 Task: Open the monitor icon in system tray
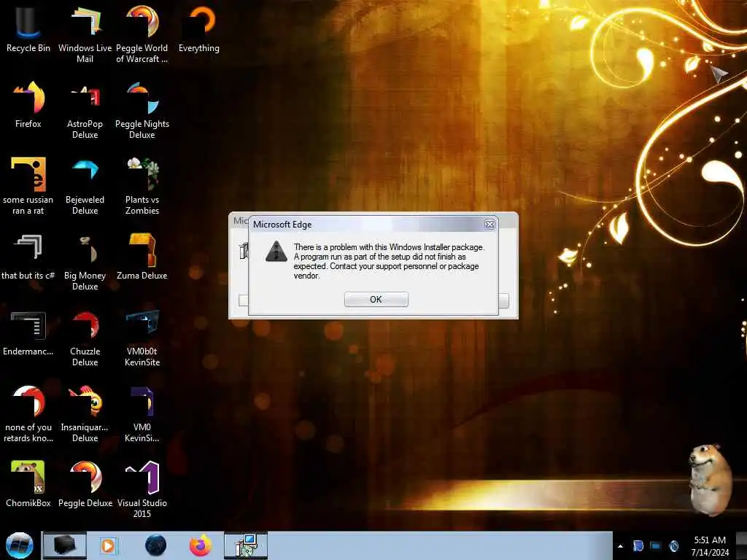tap(656, 545)
